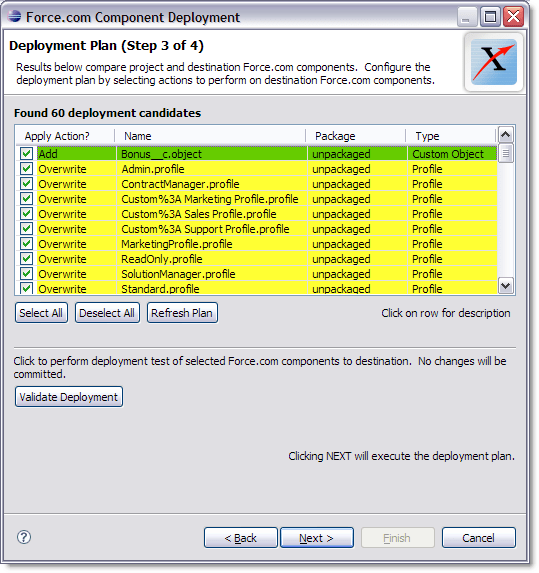539x573 pixels.
Task: Select the ContractManager.profile name cell
Action: click(x=212, y=184)
